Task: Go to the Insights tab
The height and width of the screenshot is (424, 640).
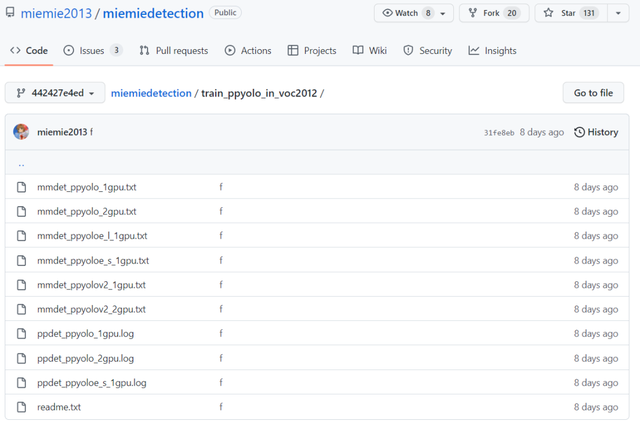Action: pyautogui.click(x=492, y=51)
